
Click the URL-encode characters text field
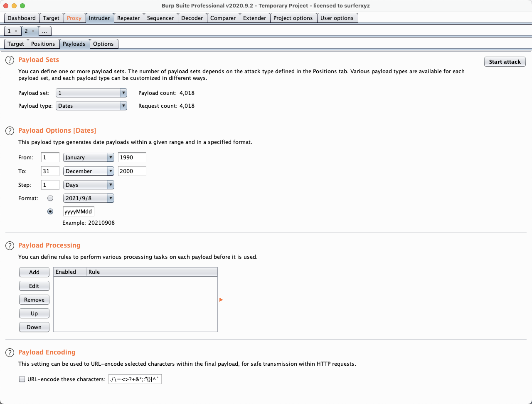click(x=135, y=379)
